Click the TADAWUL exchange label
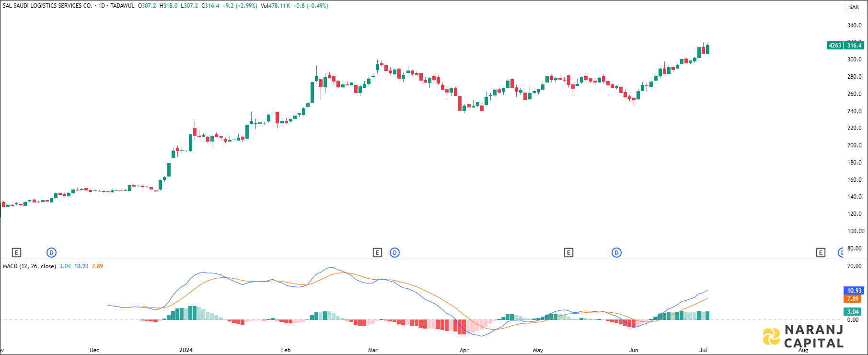 coord(122,6)
